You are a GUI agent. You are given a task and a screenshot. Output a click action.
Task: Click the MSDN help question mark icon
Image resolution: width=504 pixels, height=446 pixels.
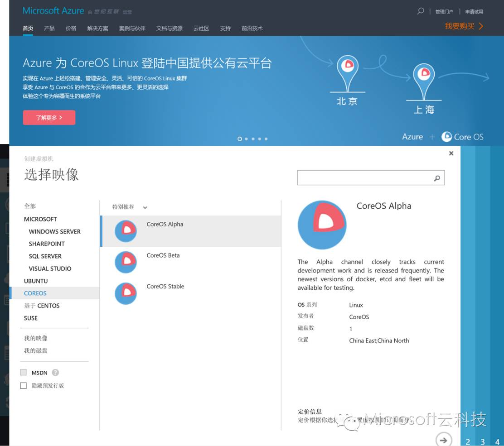pyautogui.click(x=55, y=373)
